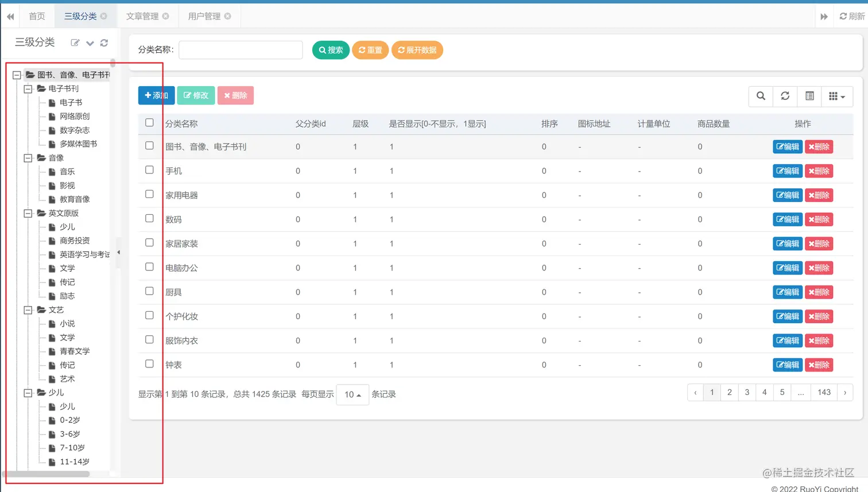Select the 商务投资 tree leaf
The image size is (868, 492).
[x=75, y=241]
